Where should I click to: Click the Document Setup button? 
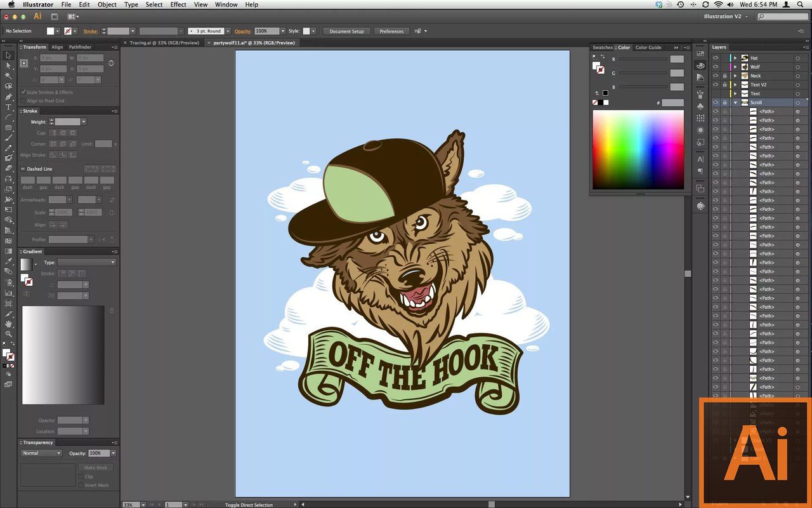pos(347,31)
